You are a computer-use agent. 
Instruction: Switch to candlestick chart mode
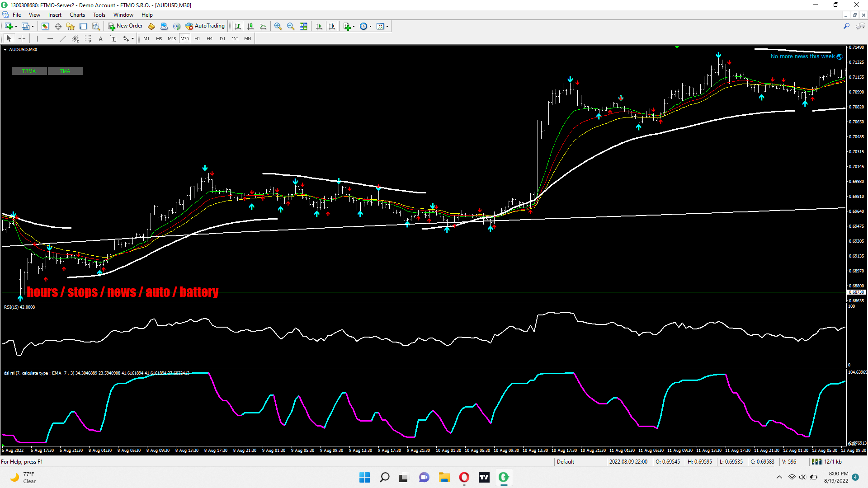250,26
